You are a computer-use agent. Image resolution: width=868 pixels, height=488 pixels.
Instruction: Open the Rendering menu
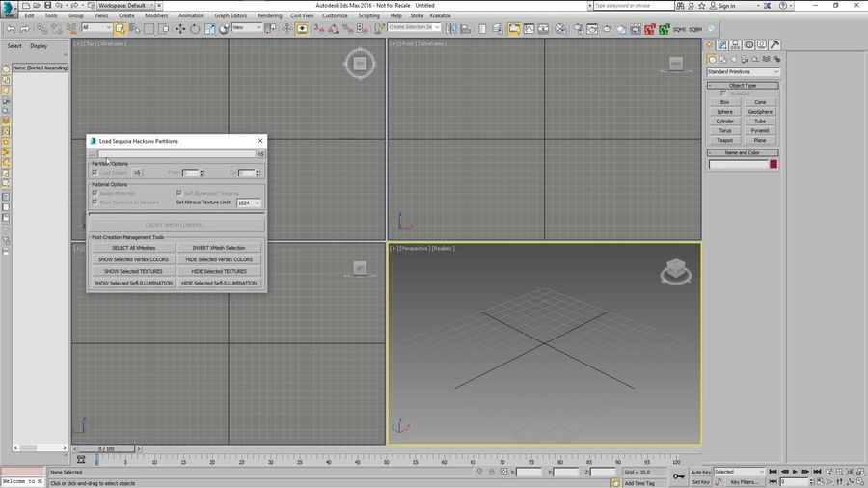(x=270, y=16)
